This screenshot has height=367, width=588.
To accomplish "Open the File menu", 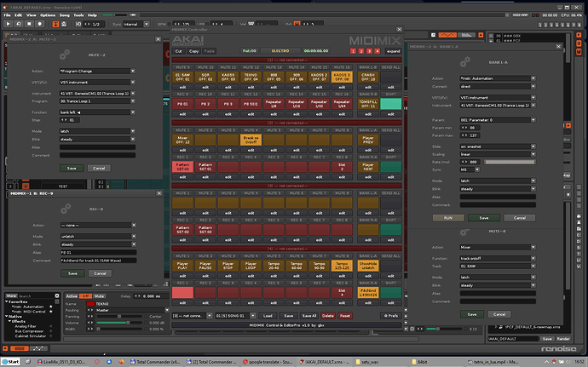I will (x=7, y=15).
